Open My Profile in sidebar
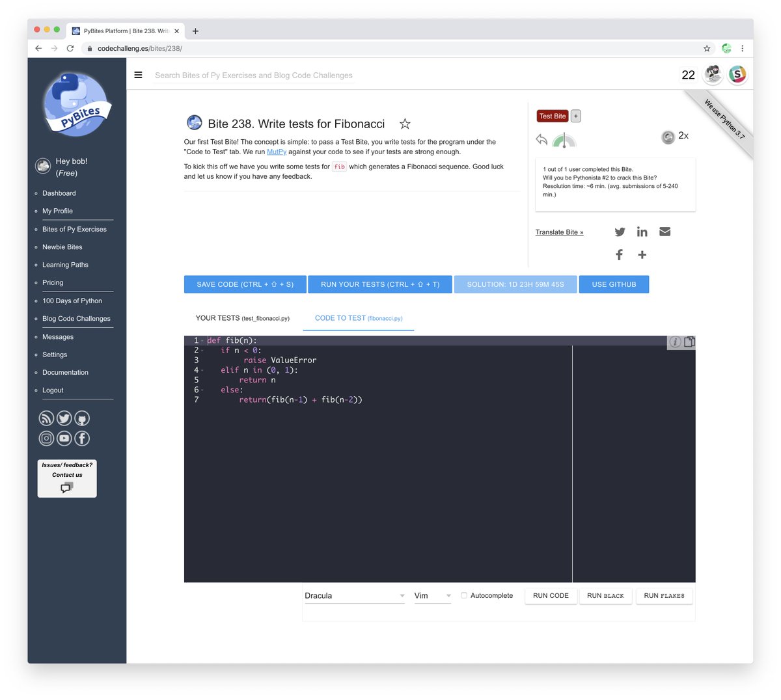 tap(57, 211)
